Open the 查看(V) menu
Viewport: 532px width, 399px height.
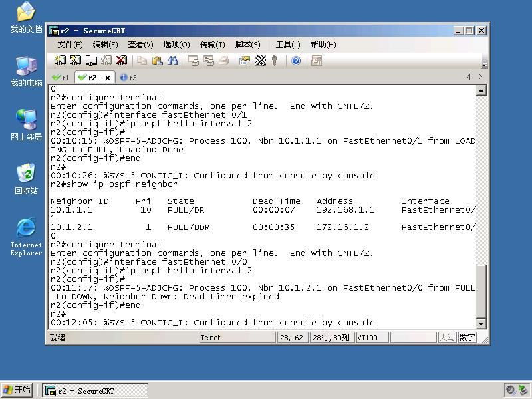(140, 45)
